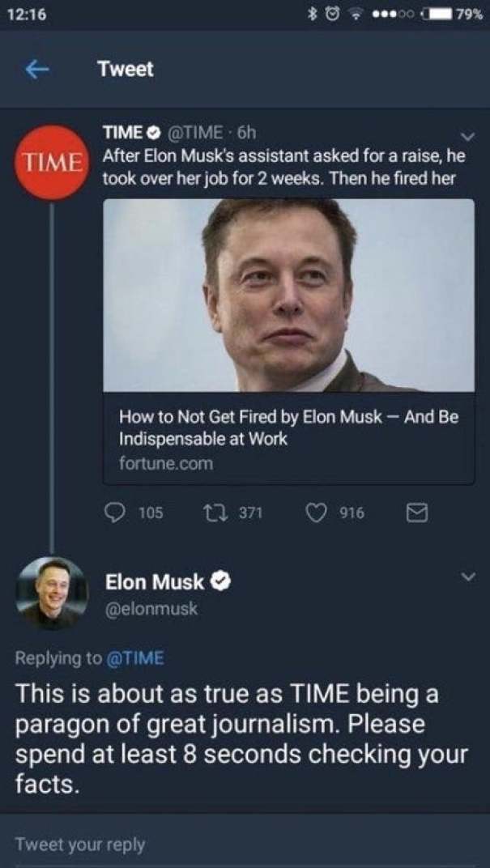Open TIME's @TIME profile handle
The width and height of the screenshot is (490, 868).
[190, 130]
